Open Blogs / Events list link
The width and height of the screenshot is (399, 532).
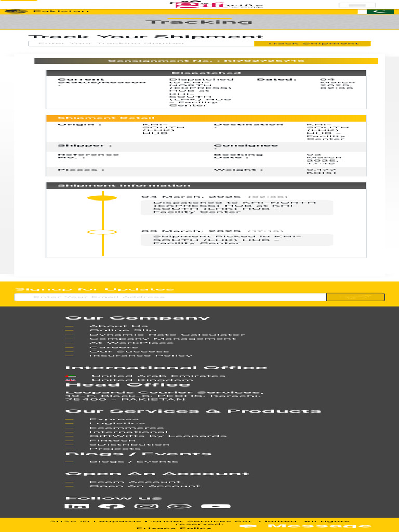point(134,462)
